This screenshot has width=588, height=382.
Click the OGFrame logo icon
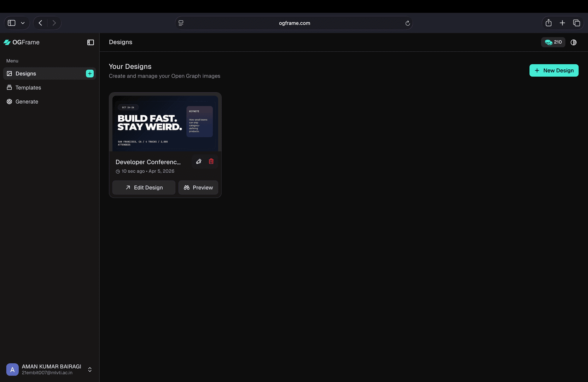coord(7,42)
